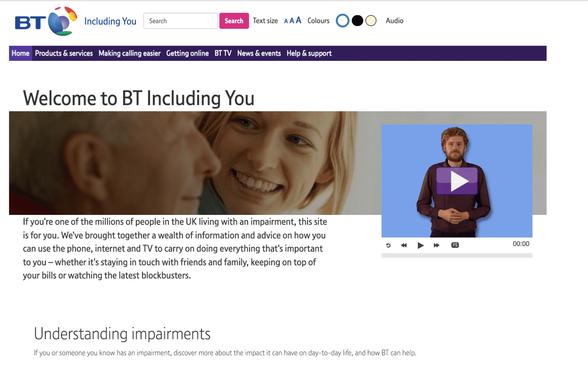Choose the white colour scheme swatch
The image size is (588, 367).
[x=342, y=21]
